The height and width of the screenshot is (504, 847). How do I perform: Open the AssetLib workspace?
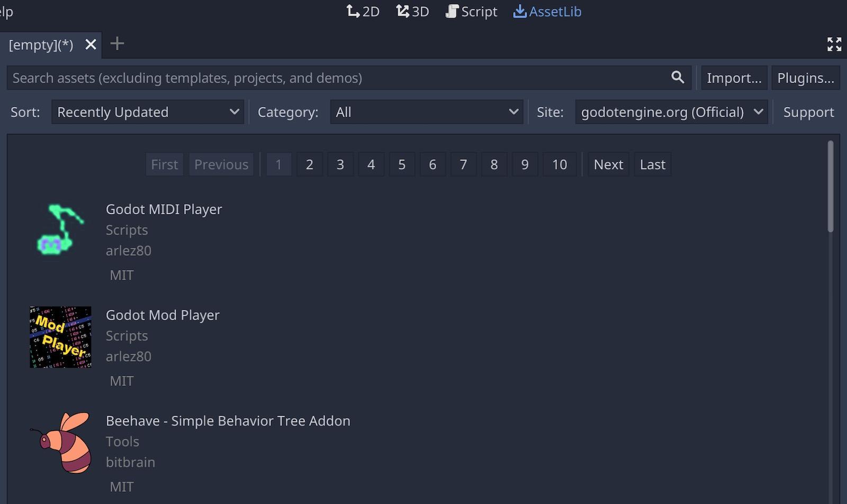(547, 11)
